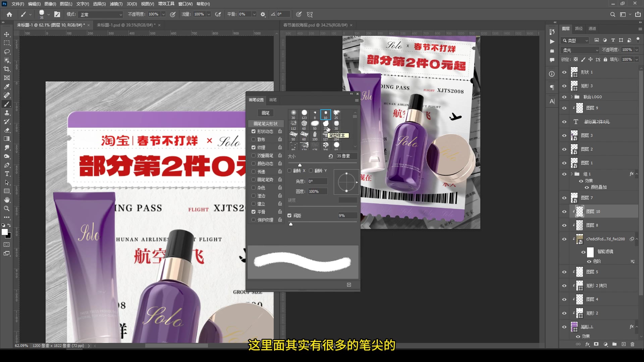Toggle 纹理 checkbox
Image resolution: width=644 pixels, height=362 pixels.
254,147
